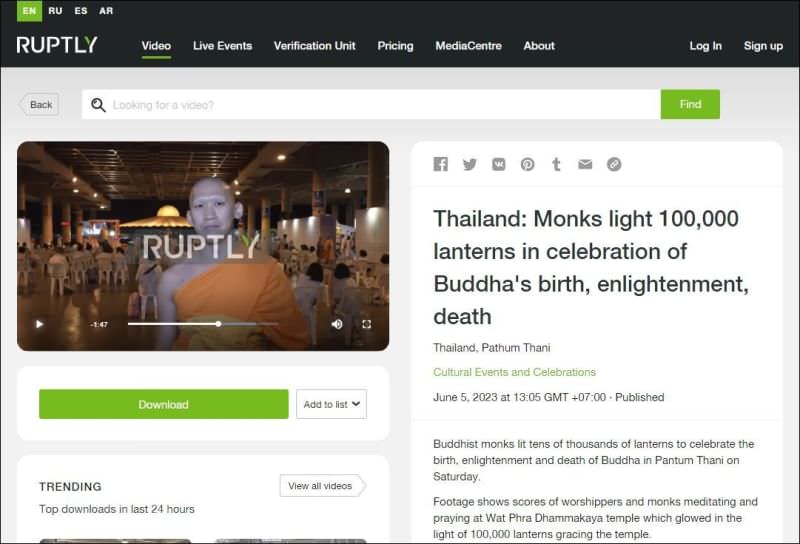
Task: Seek using the video progress bar
Action: click(203, 324)
